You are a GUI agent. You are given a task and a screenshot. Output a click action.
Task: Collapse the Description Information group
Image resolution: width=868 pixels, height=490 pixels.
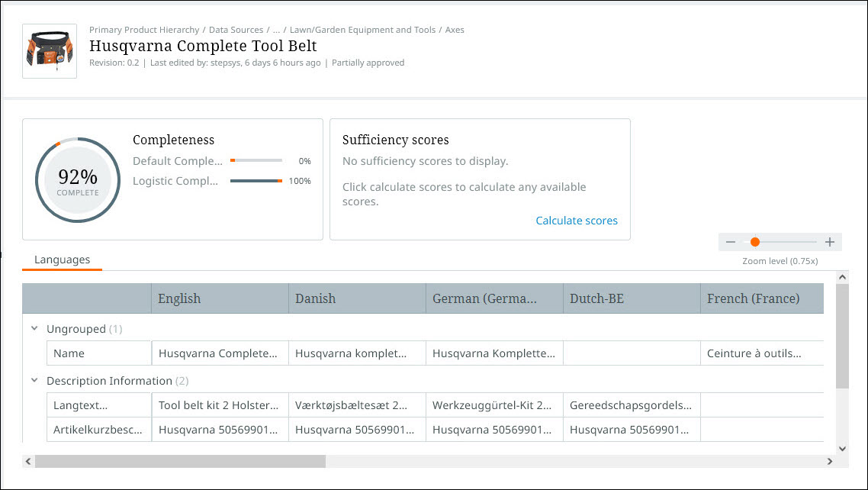point(34,380)
